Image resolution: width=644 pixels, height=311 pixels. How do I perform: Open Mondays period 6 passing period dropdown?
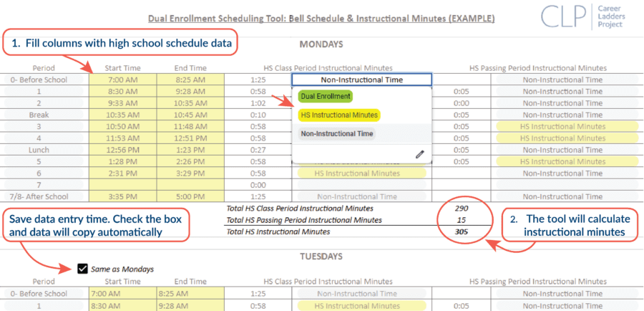(x=567, y=173)
